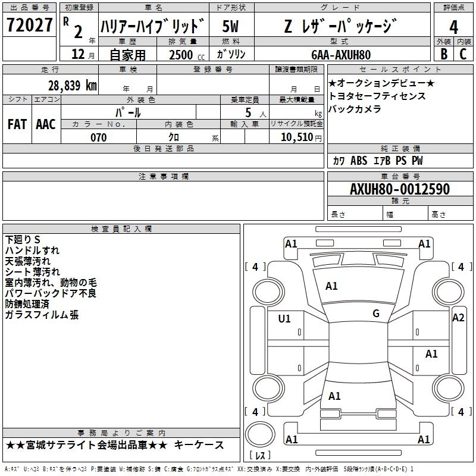Select the レス box below the car diagram
The height and width of the screenshot is (476, 476).
click(259, 456)
